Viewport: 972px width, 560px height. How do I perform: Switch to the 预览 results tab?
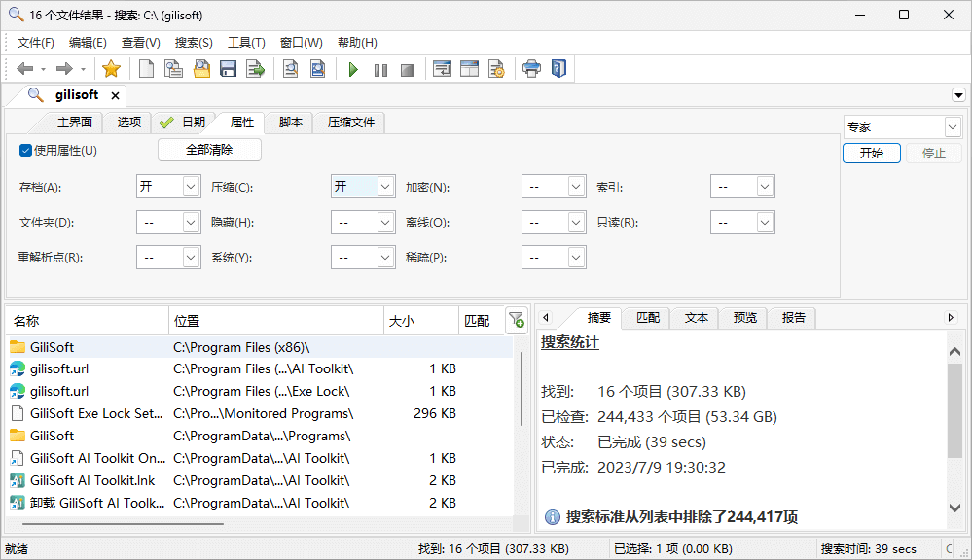point(744,318)
